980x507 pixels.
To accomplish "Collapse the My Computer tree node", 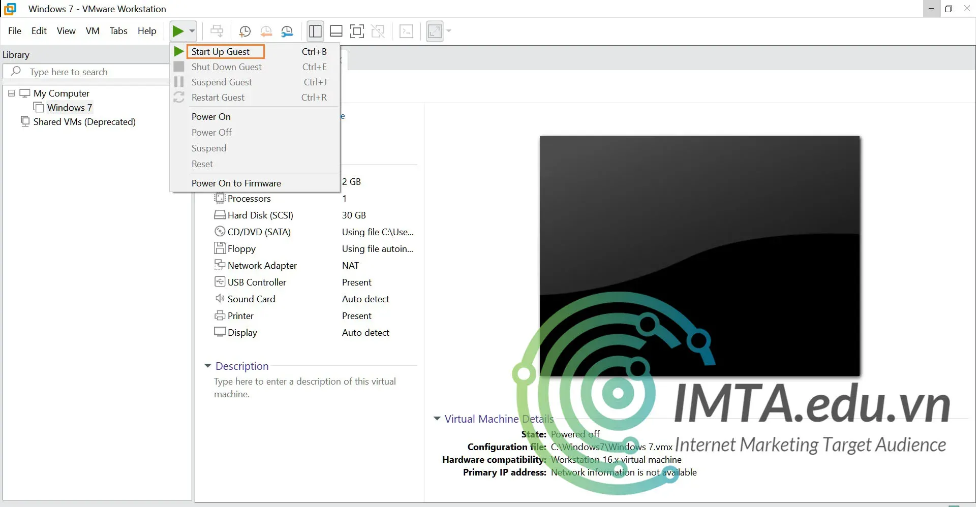I will pyautogui.click(x=11, y=93).
